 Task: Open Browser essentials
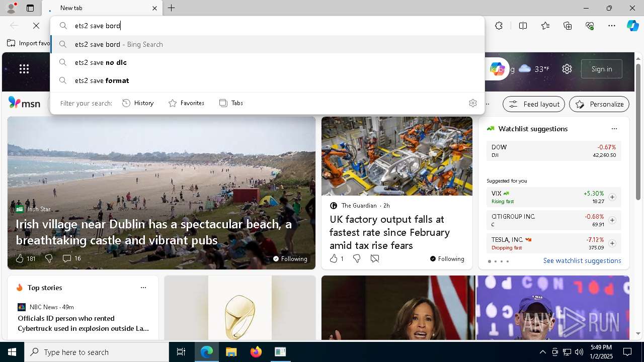[590, 26]
